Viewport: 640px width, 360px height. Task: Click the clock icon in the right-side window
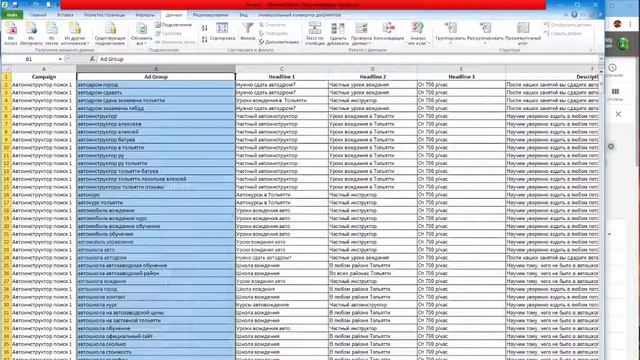tap(613, 68)
